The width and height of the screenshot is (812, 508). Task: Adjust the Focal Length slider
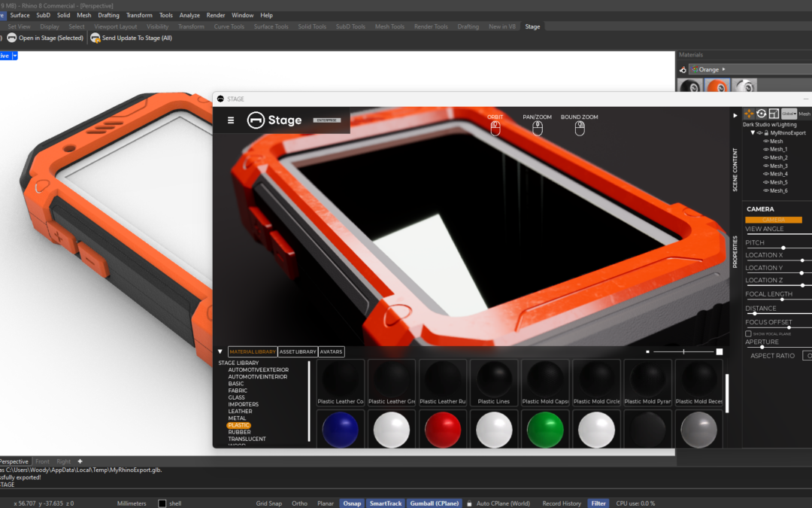pyautogui.click(x=782, y=299)
